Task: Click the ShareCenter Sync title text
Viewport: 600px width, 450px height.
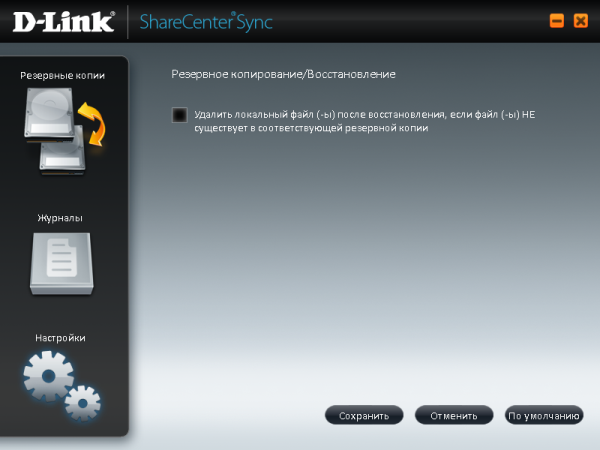Action: pyautogui.click(x=206, y=22)
